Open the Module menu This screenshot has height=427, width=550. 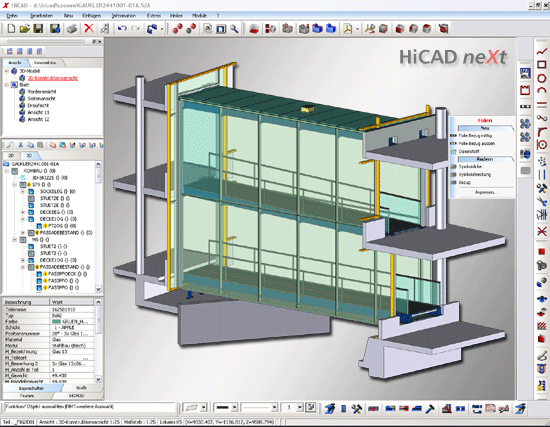[x=199, y=16]
